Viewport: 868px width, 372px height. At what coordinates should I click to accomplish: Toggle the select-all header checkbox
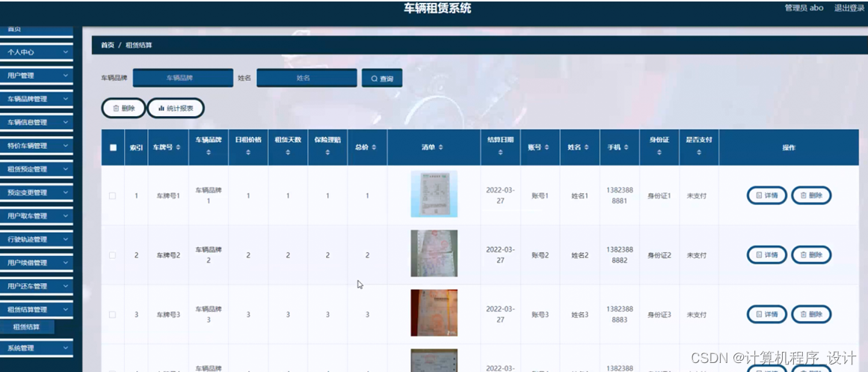[x=113, y=148]
